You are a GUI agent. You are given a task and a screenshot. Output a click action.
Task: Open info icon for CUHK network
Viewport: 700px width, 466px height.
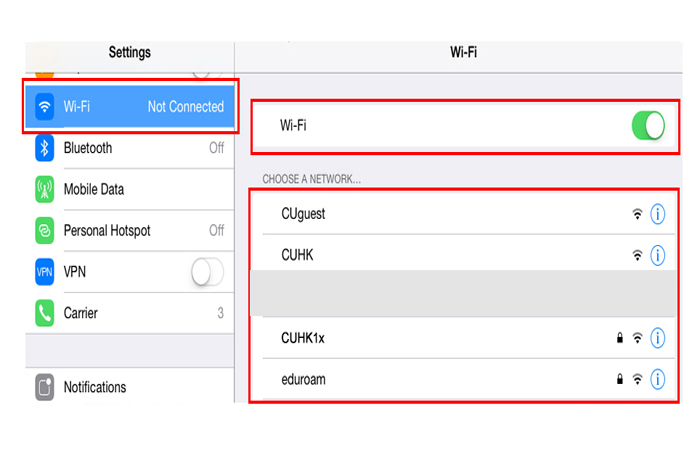(657, 255)
